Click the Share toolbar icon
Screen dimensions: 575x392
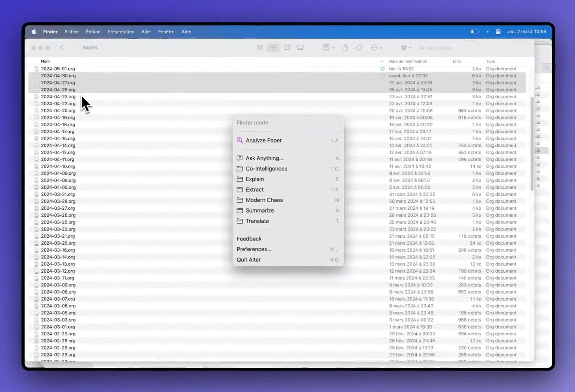[345, 48]
